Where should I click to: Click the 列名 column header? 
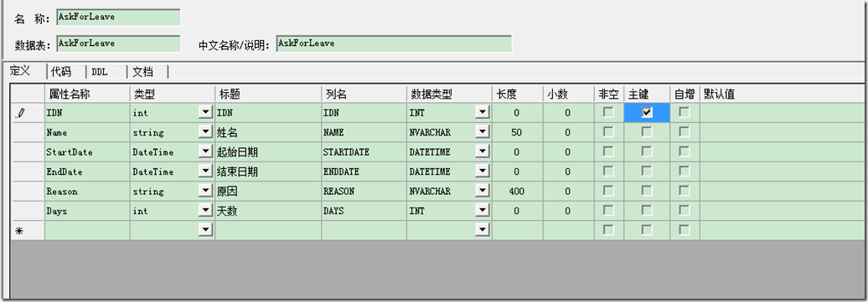pos(364,94)
